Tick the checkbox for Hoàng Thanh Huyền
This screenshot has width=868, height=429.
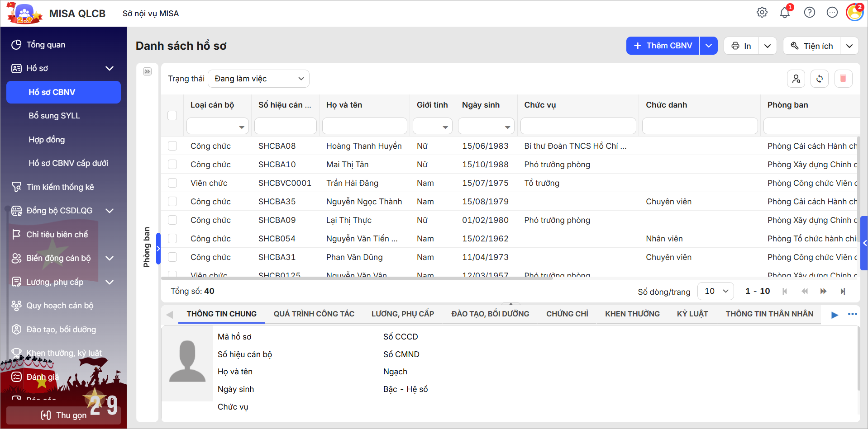172,146
